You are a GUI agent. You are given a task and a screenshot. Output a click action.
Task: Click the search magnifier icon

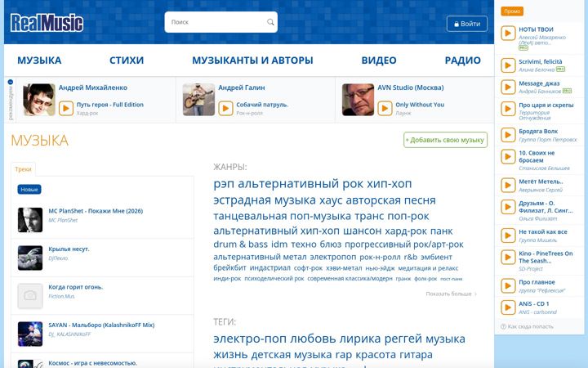pos(270,22)
